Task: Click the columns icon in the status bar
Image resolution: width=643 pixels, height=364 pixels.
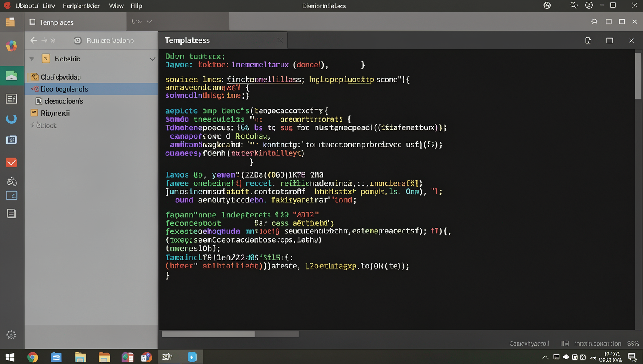Action: (565, 344)
